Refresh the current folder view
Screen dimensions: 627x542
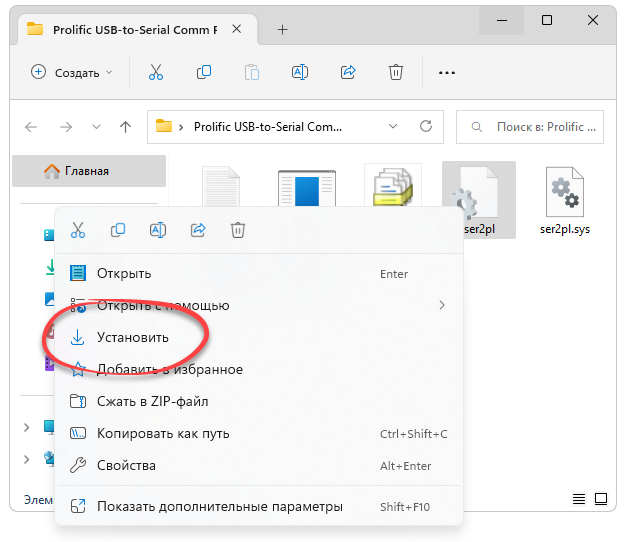coord(426,126)
